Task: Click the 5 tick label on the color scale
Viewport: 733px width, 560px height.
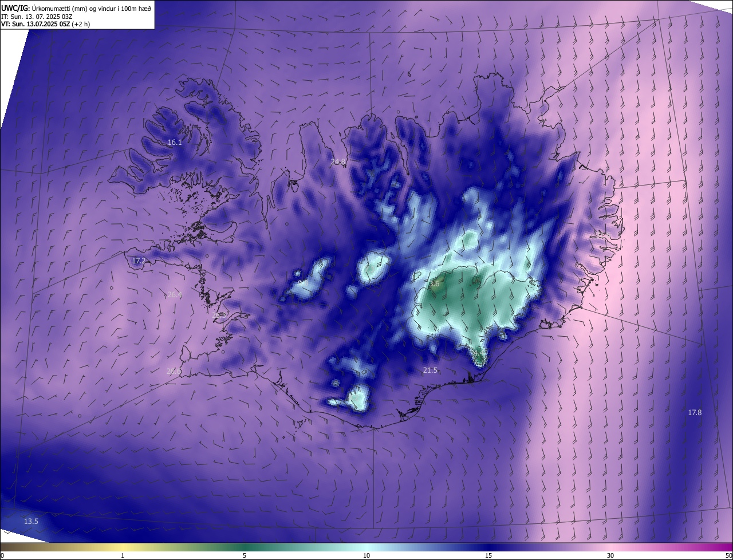Action: (245, 555)
